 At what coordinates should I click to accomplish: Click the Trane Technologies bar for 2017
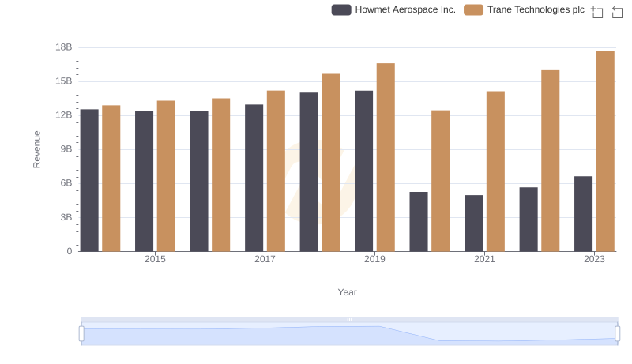pyautogui.click(x=276, y=171)
